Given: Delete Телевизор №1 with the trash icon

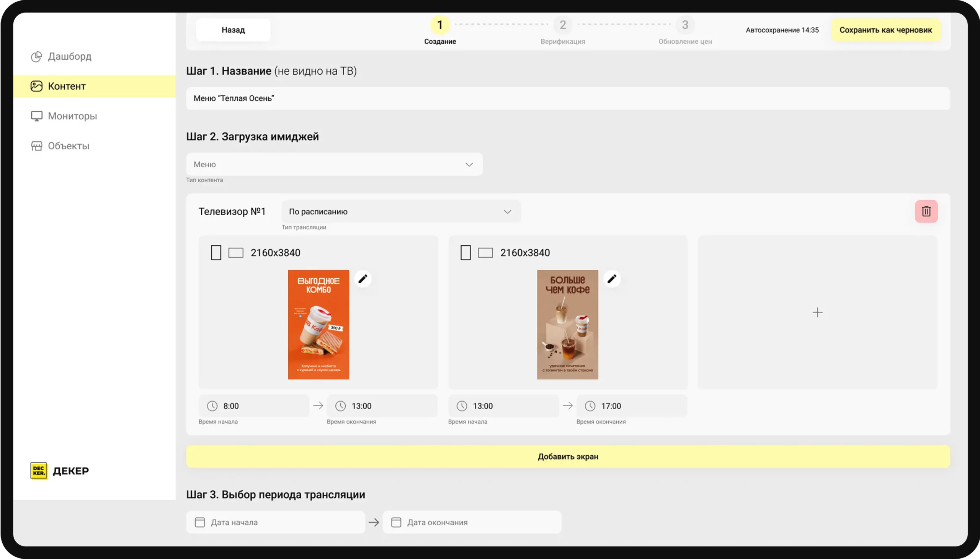Looking at the screenshot, I should click(x=926, y=211).
